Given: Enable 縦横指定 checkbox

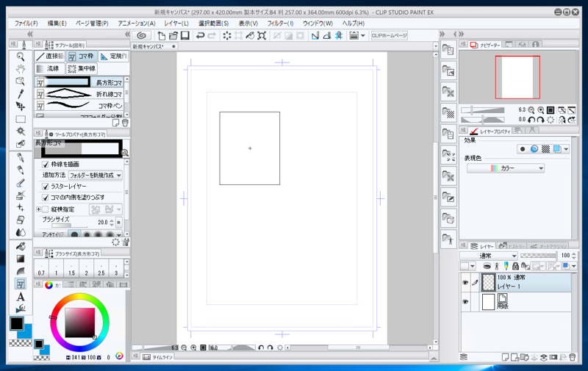Looking at the screenshot, I should [46, 209].
